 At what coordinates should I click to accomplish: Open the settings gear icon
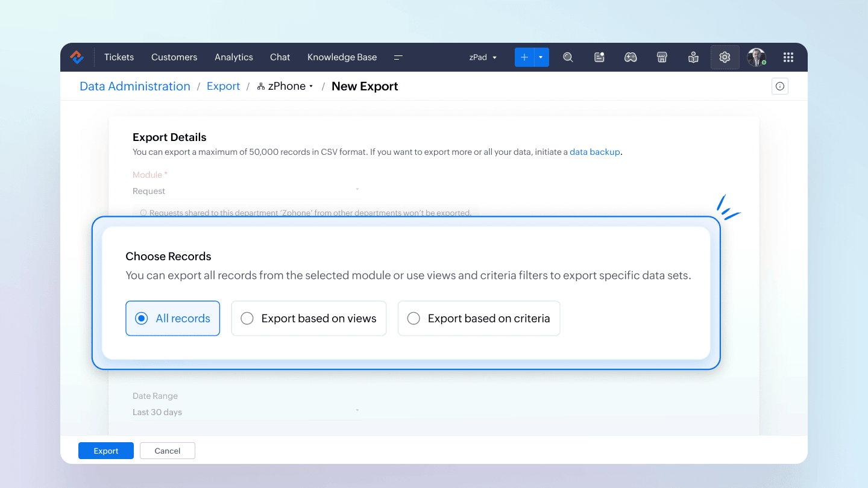coord(725,57)
